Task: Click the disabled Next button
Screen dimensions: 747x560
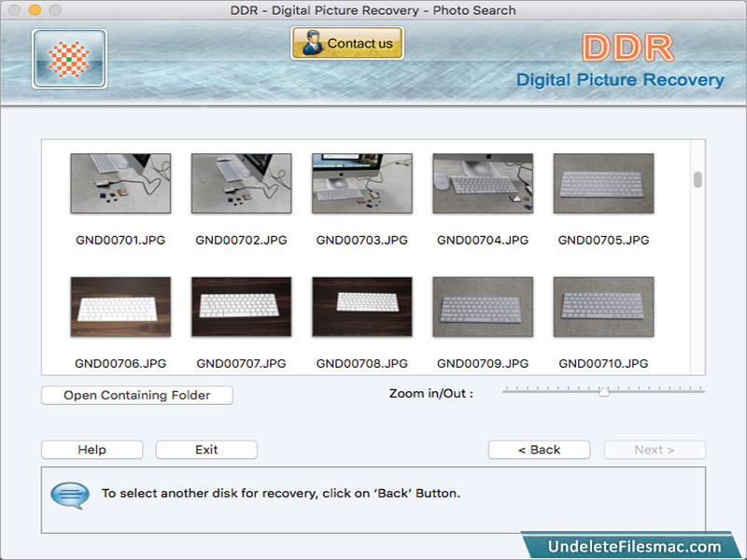Action: pos(655,449)
